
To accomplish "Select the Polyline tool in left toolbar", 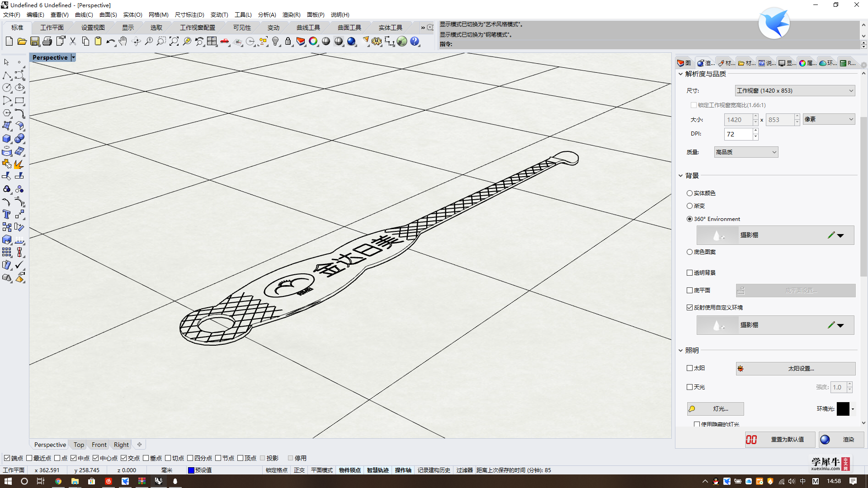I will 7,75.
